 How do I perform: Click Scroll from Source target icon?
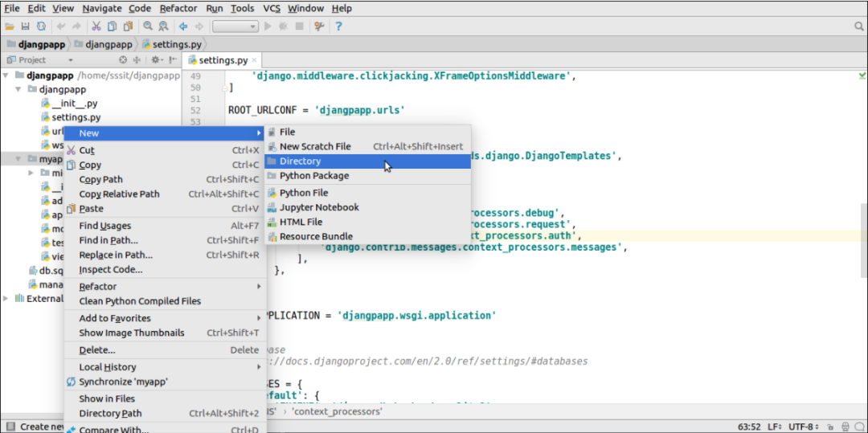(123, 60)
